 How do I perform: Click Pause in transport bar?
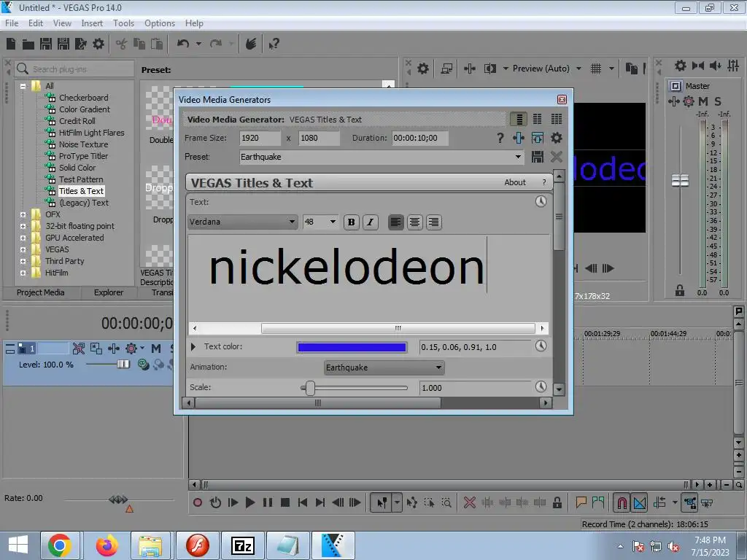tap(268, 502)
